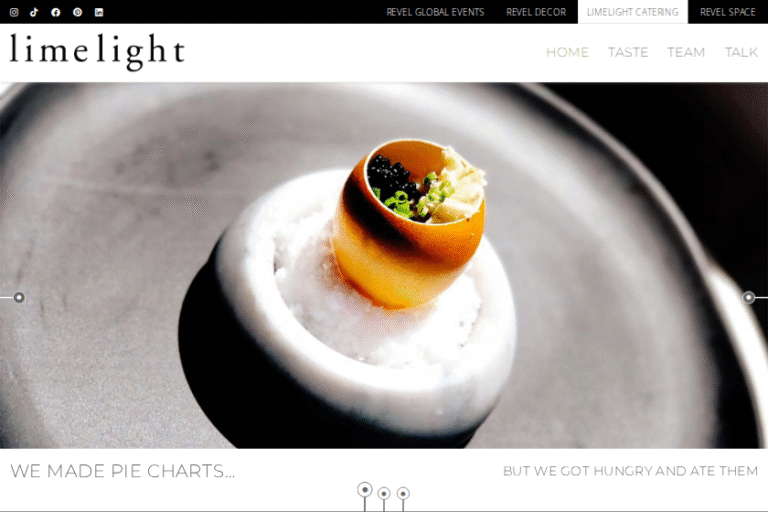Switch to Revel Space tab

click(x=727, y=12)
